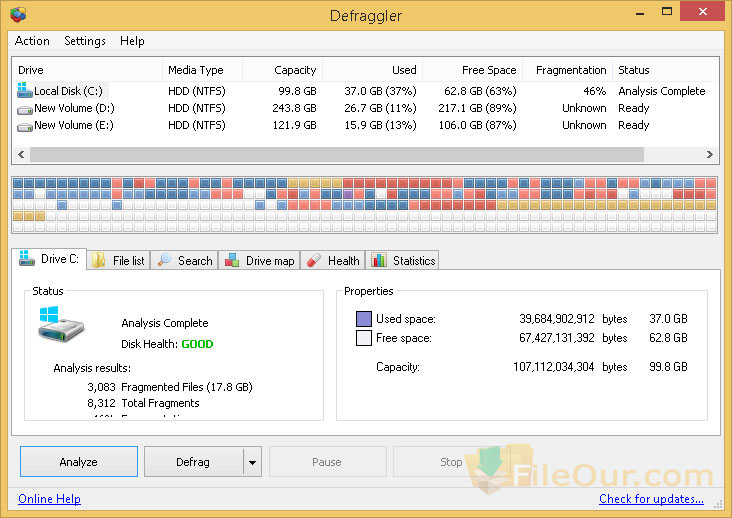Click the Defrag button
Screen dimensions: 732x518
[x=193, y=462]
